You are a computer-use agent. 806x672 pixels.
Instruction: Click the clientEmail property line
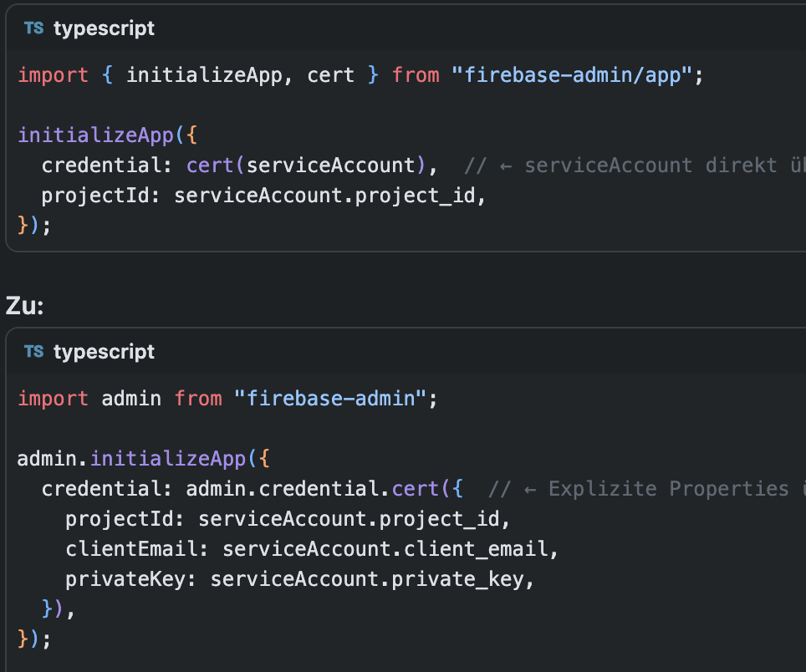(311, 549)
